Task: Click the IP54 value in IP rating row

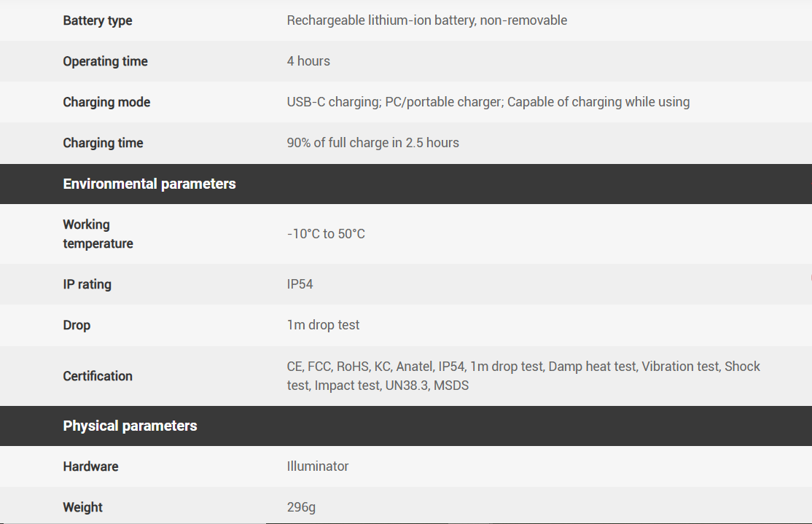Action: click(300, 284)
